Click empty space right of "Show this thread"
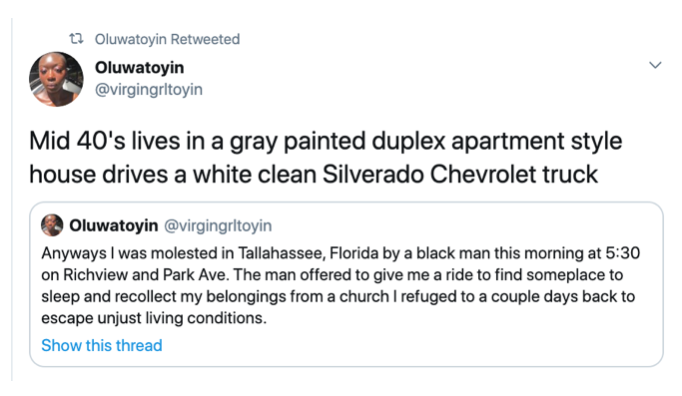This screenshot has width=682, height=396. (x=391, y=345)
